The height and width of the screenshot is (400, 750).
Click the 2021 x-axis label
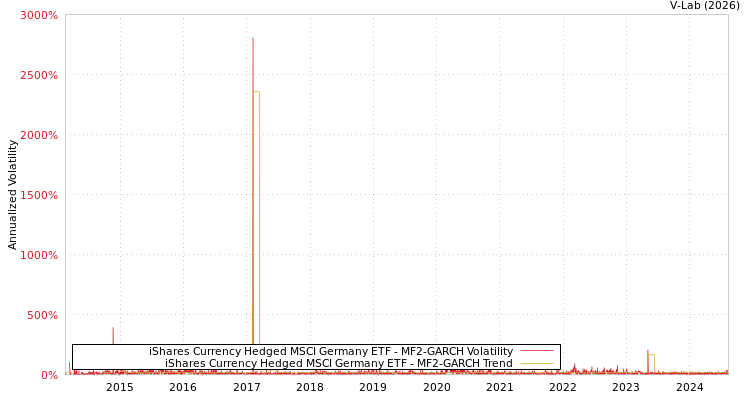(500, 387)
